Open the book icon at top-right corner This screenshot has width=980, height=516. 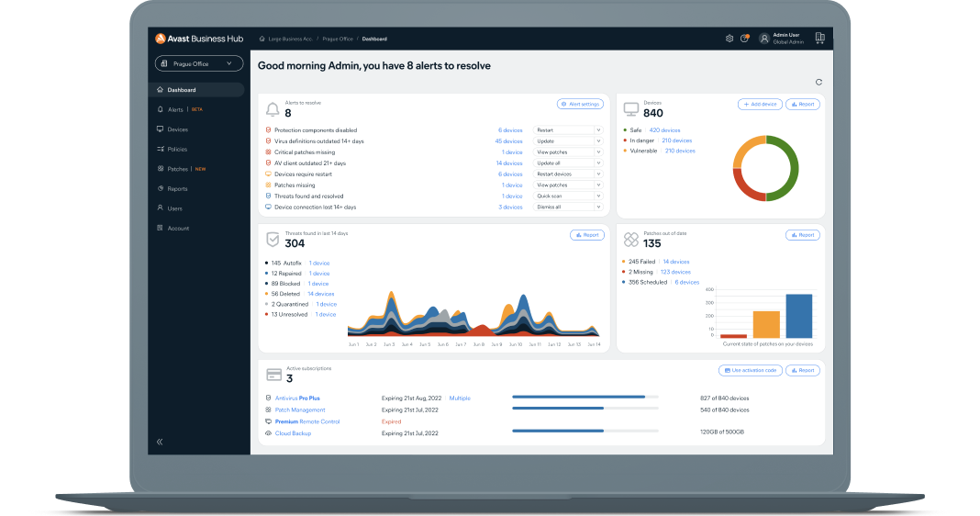(819, 39)
